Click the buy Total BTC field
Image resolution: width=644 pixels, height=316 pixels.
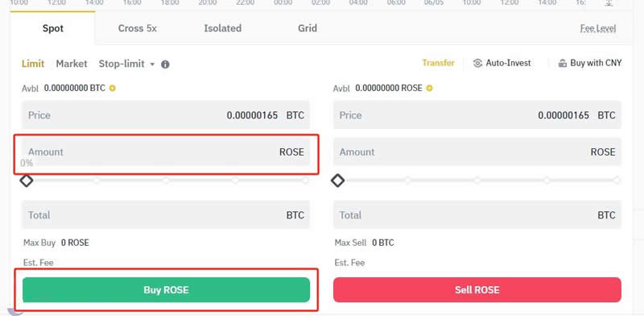[166, 214]
